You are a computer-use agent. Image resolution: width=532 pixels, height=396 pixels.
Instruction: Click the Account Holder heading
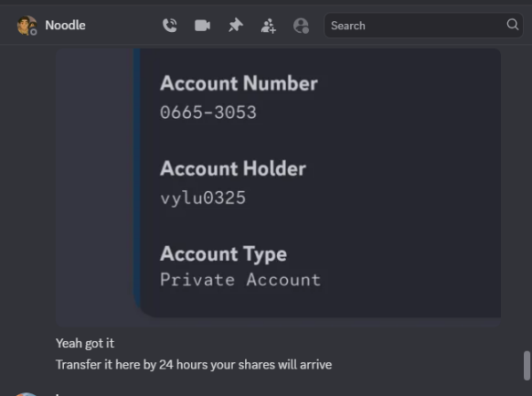pos(233,168)
